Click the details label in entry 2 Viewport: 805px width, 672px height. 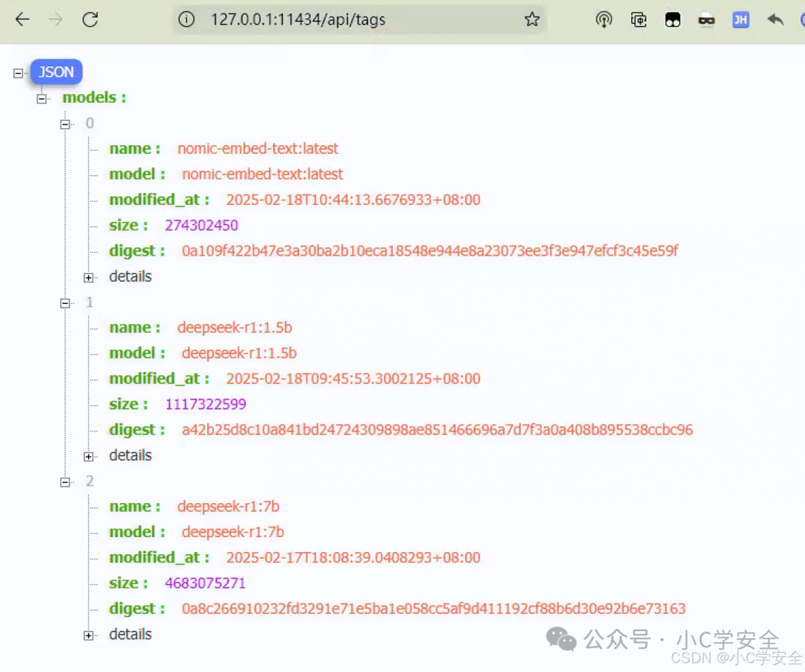130,635
